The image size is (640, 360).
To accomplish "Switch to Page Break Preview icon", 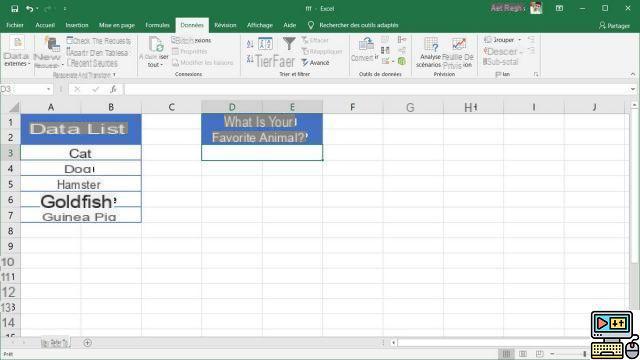I will pyautogui.click(x=540, y=354).
